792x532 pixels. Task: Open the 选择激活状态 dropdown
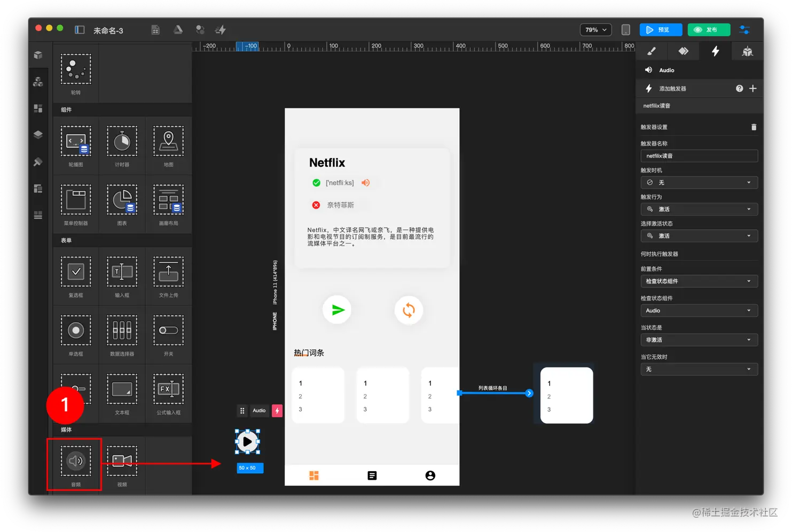pos(699,236)
